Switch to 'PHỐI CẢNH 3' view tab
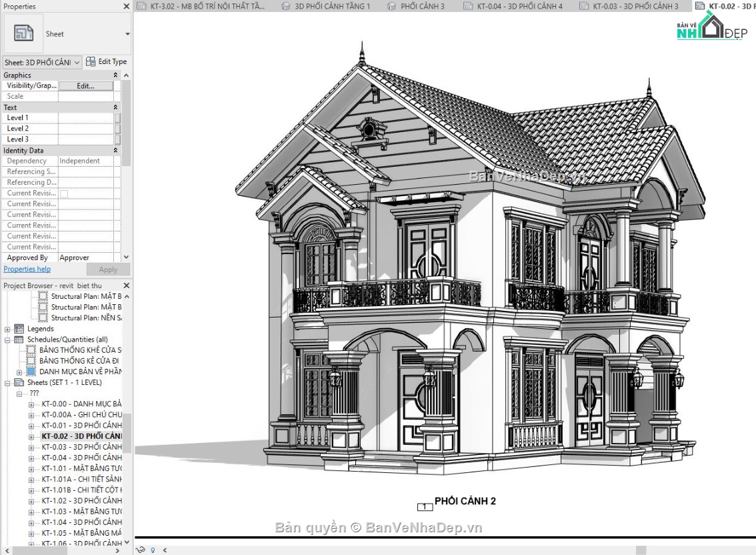This screenshot has width=756, height=555. (416, 6)
